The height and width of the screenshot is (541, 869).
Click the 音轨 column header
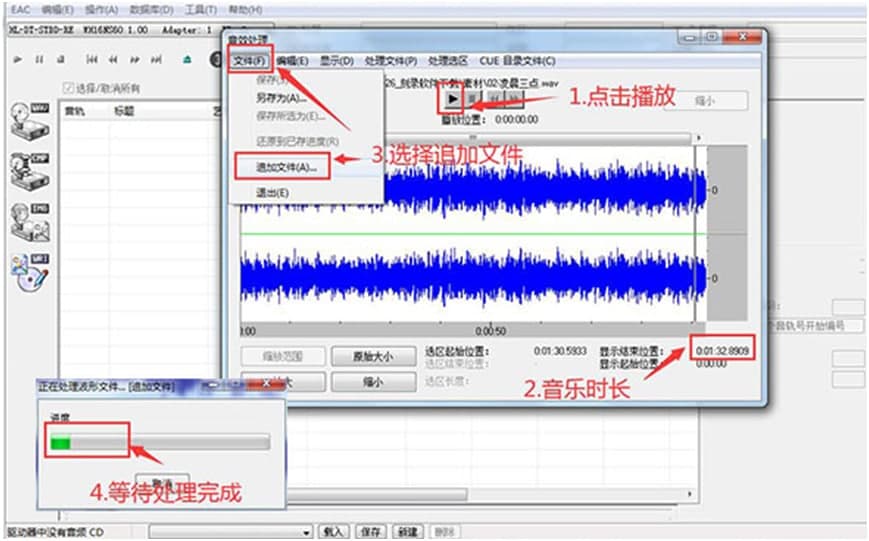click(75, 111)
